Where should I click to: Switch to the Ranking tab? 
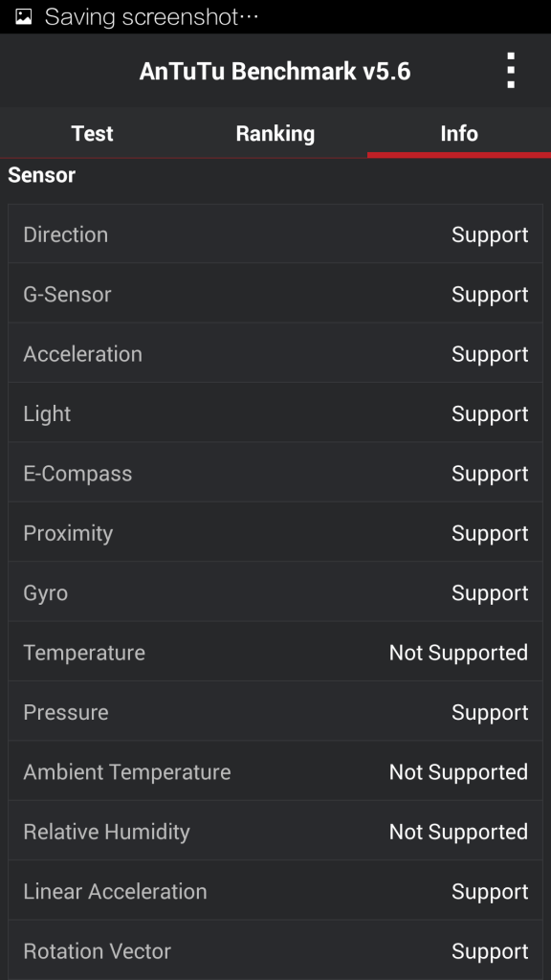(275, 133)
